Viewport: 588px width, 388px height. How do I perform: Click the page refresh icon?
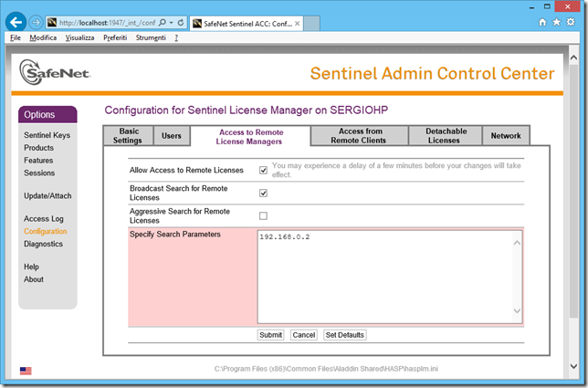181,23
